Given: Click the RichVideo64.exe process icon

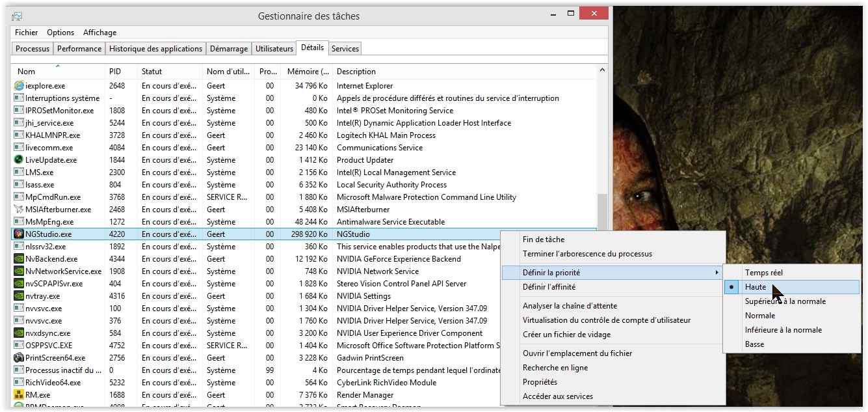Looking at the screenshot, I should (x=19, y=382).
